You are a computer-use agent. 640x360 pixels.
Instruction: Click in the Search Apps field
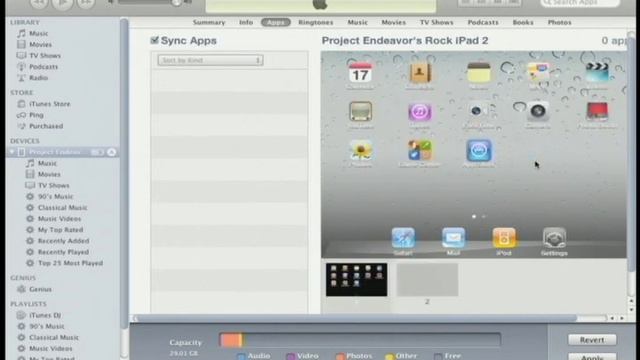pyautogui.click(x=580, y=2)
